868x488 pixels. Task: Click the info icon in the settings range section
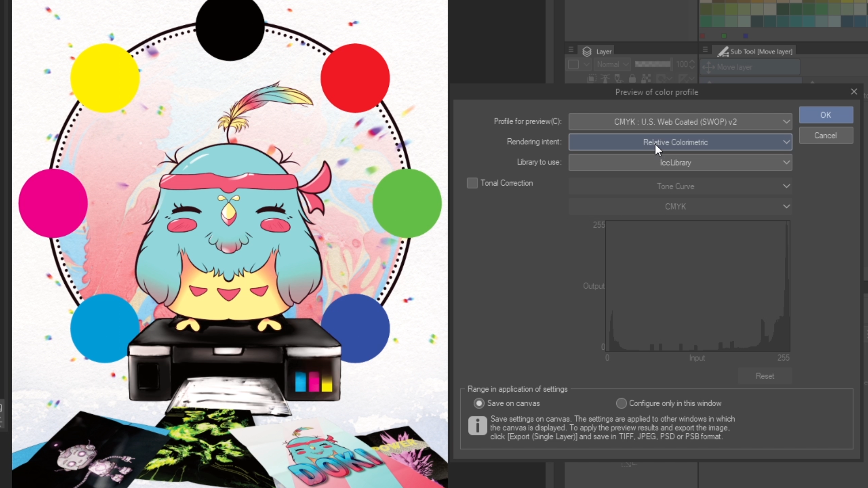pyautogui.click(x=477, y=426)
